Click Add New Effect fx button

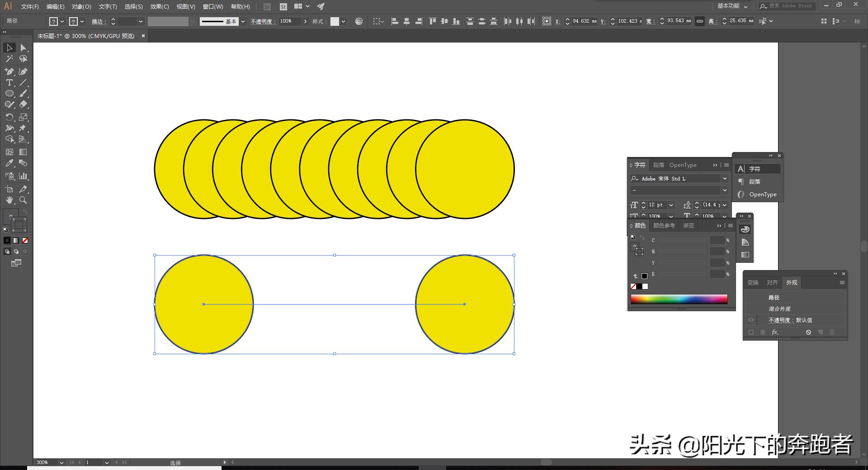click(x=775, y=332)
